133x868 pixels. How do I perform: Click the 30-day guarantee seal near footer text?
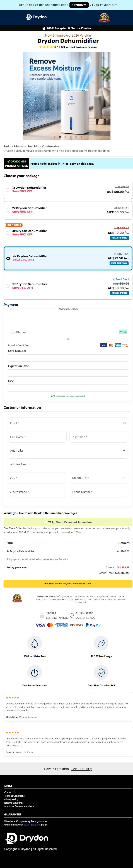point(17,598)
